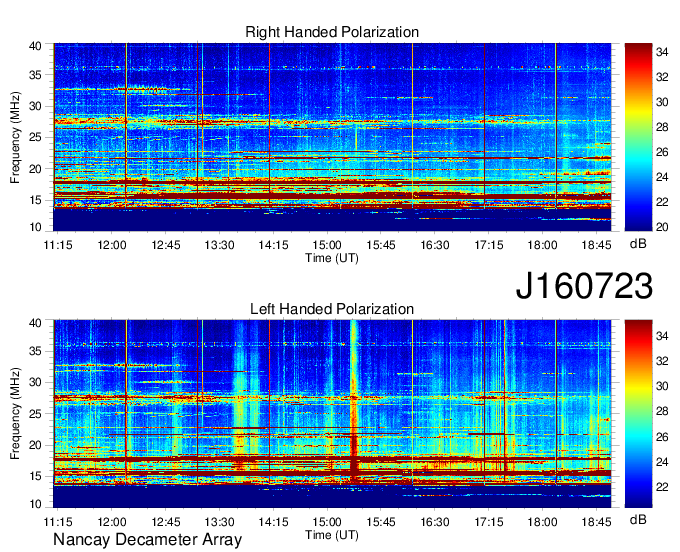Click the 28 value on Left Handed colorbar
This screenshot has width=680, height=552.
coord(662,412)
